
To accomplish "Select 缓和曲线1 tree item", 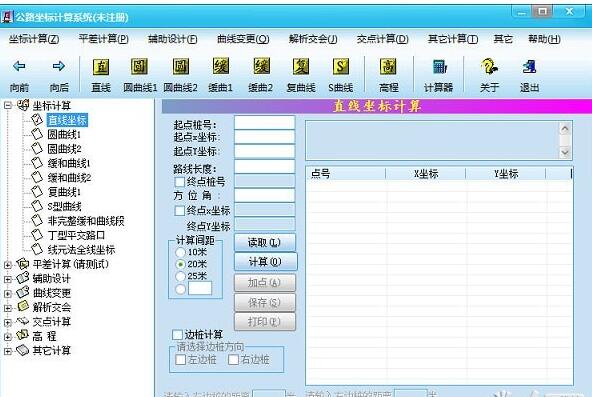I will pyautogui.click(x=69, y=163).
